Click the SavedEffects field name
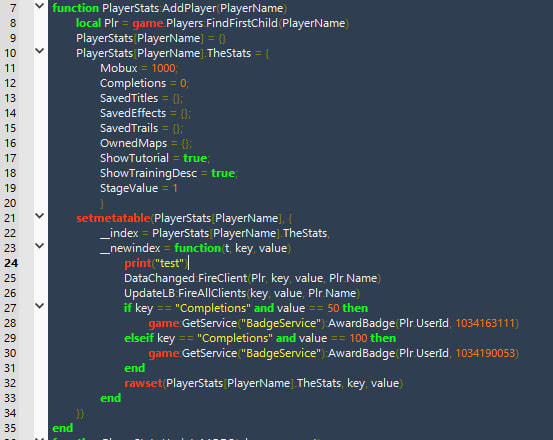 point(133,113)
